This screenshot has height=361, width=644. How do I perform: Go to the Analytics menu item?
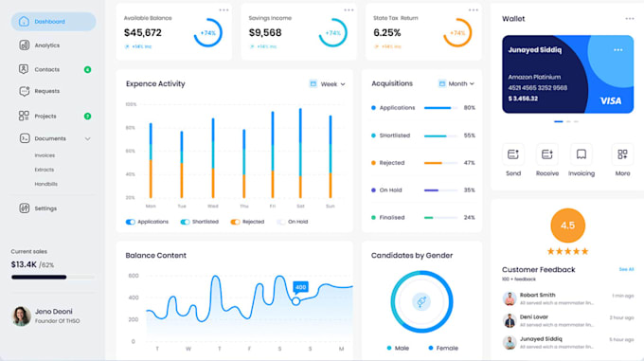47,45
